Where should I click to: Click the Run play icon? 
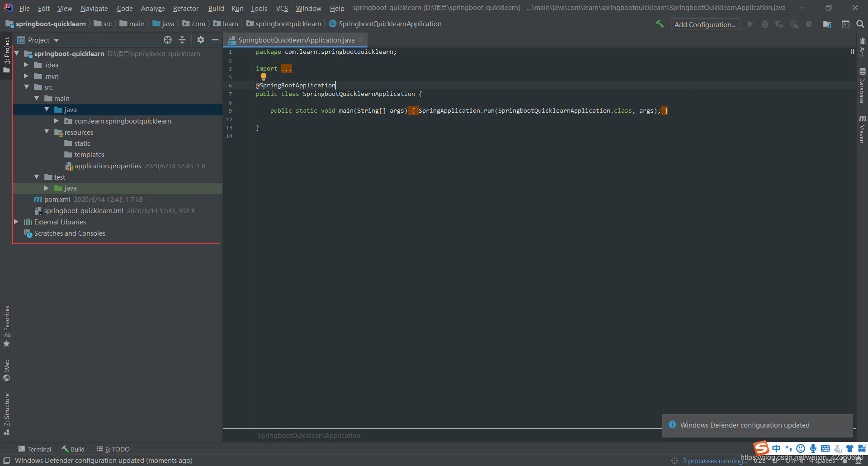click(x=750, y=24)
